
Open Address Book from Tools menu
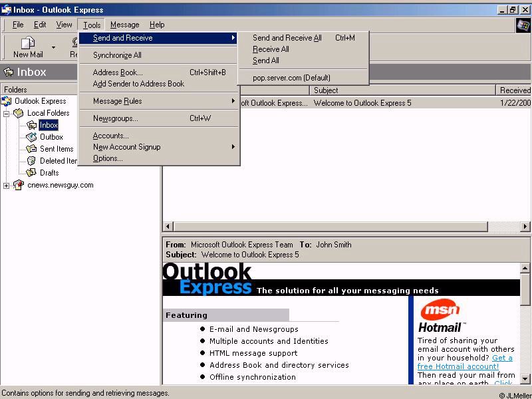click(159, 72)
